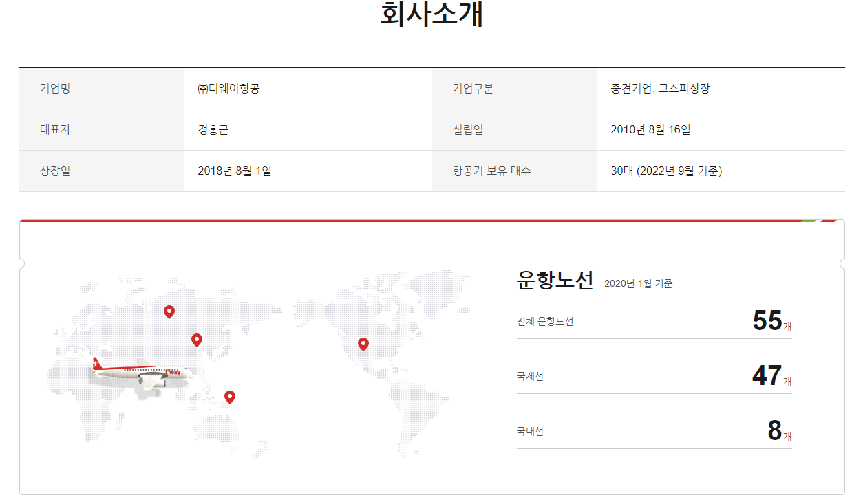863x504 pixels.
Task: Select the 항공기 보유 대수 label
Action: click(x=492, y=171)
